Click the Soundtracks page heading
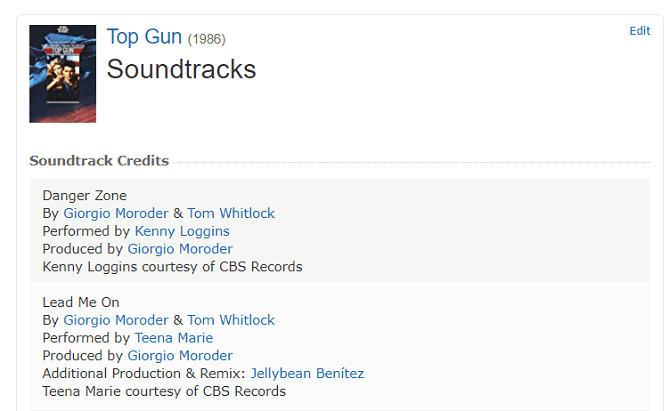Screen dimensions: 670x411 pos(181,69)
